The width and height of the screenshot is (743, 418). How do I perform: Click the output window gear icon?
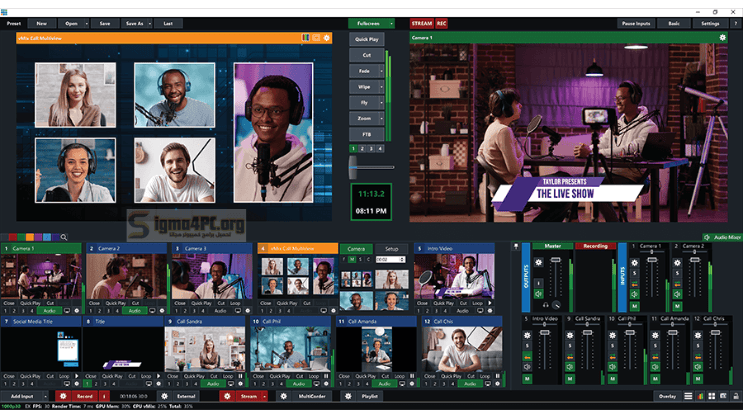(722, 37)
